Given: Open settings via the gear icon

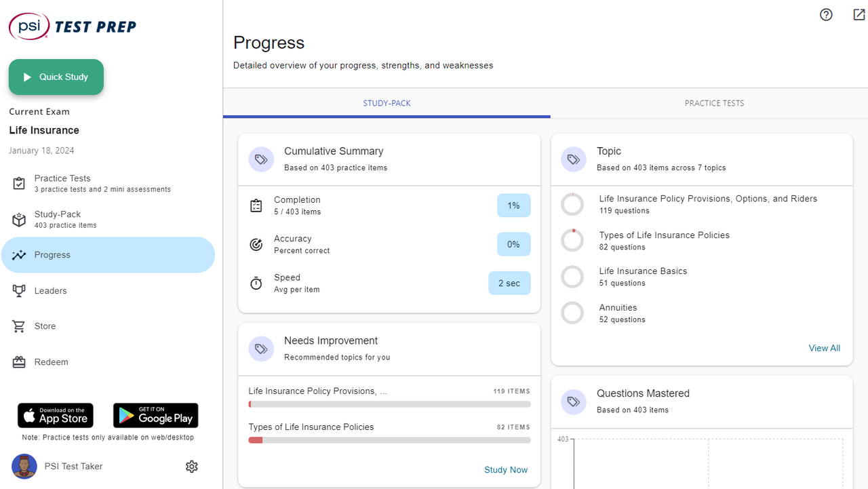Looking at the screenshot, I should click(x=192, y=467).
